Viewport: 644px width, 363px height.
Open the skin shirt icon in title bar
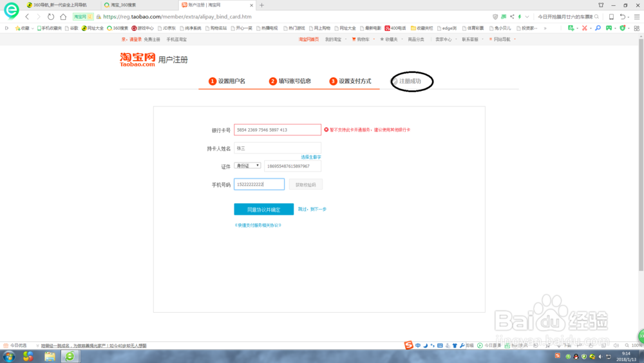coord(601,5)
